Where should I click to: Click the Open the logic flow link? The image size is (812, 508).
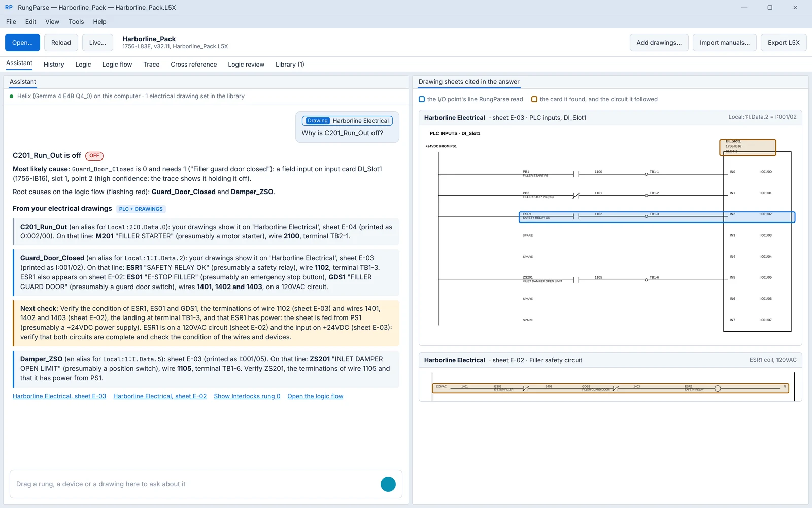[x=315, y=396]
